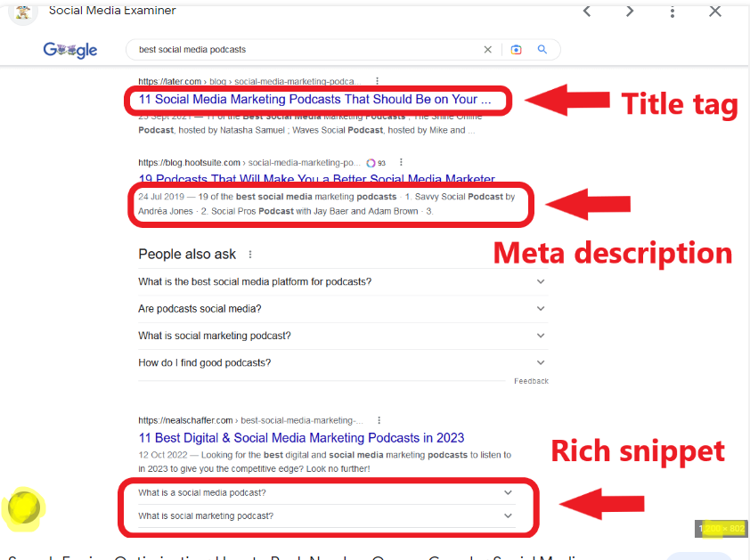Open the three-dot menu beside the later.com result
This screenshot has width=750, height=560.
377,81
